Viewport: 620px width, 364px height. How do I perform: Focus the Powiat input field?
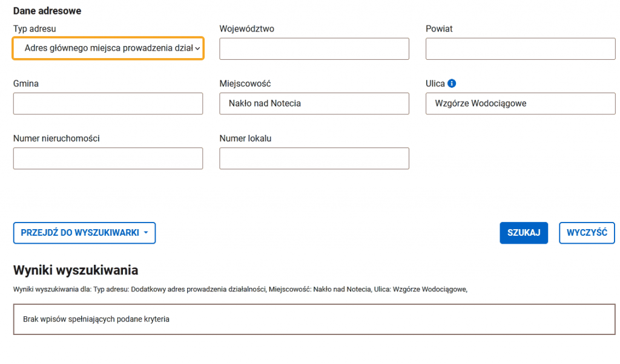pos(520,49)
